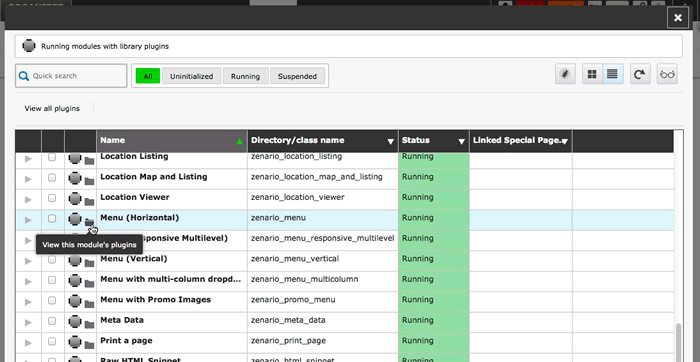Image resolution: width=700 pixels, height=362 pixels.
Task: Tick checkbox for Meta Data
Action: point(52,321)
